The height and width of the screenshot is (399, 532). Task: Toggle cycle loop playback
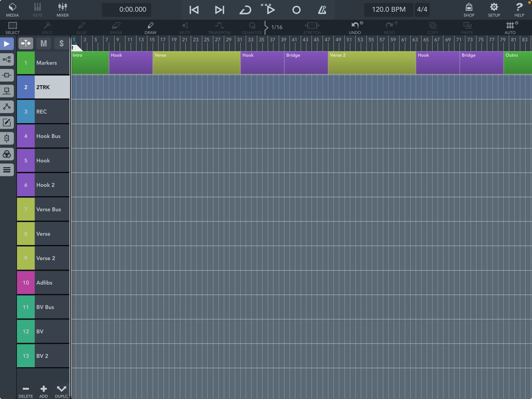tap(245, 10)
